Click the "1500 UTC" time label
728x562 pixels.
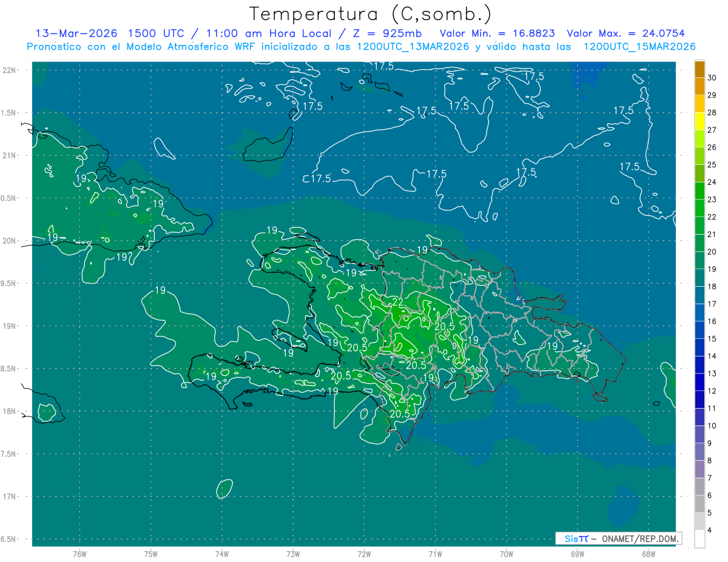[x=157, y=33]
